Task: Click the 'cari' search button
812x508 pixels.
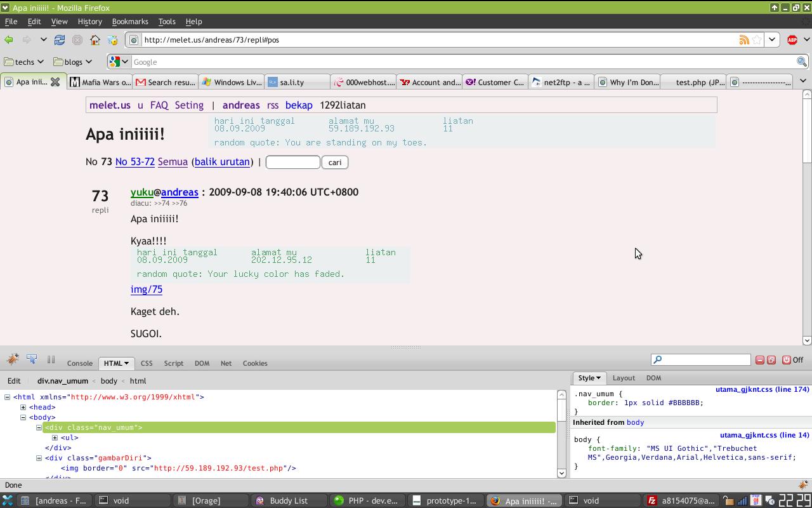Action: (x=335, y=163)
